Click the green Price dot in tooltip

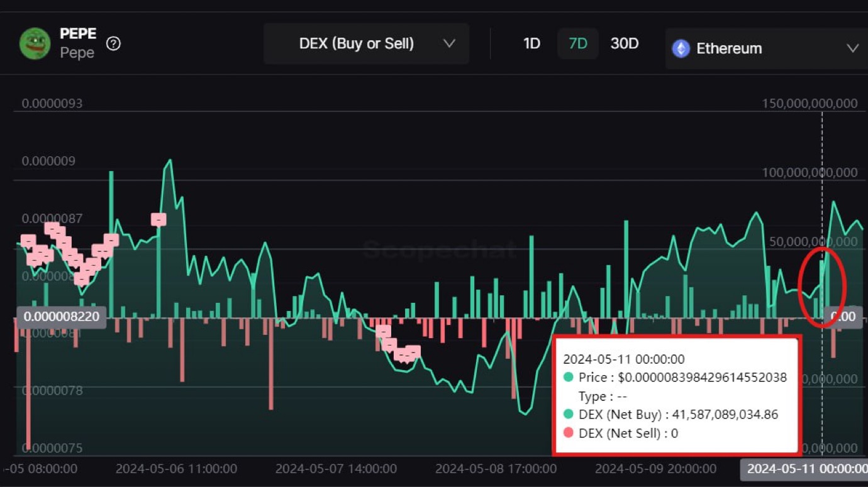click(569, 377)
